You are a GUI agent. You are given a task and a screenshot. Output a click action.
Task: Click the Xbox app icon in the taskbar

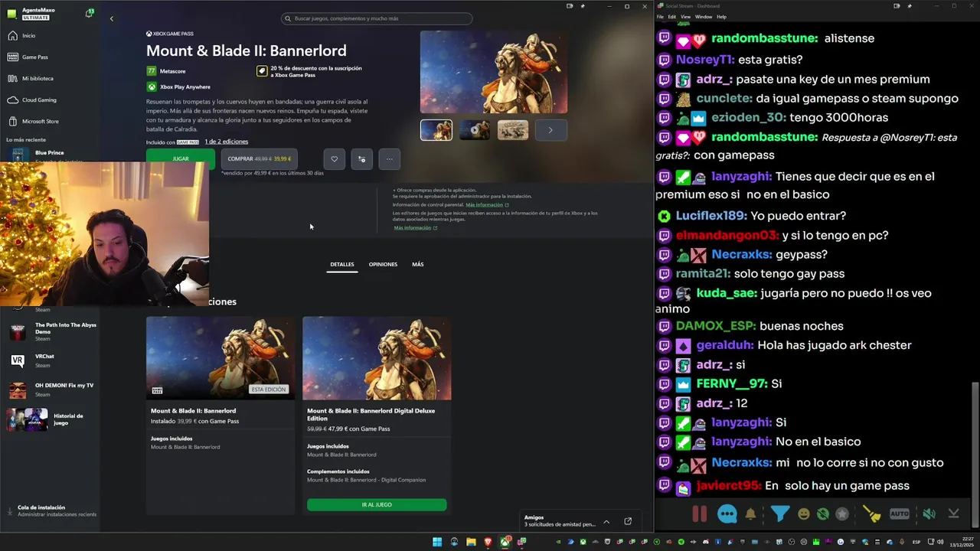coord(505,542)
